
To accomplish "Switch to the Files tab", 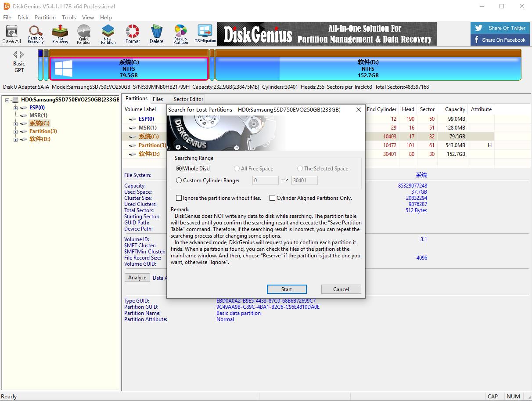I will click(158, 99).
